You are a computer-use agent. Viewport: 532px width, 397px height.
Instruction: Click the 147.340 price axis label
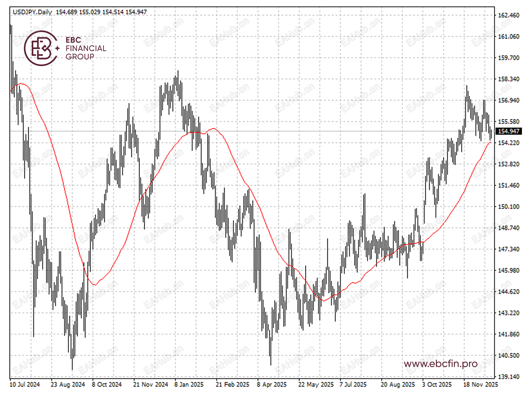click(x=508, y=249)
